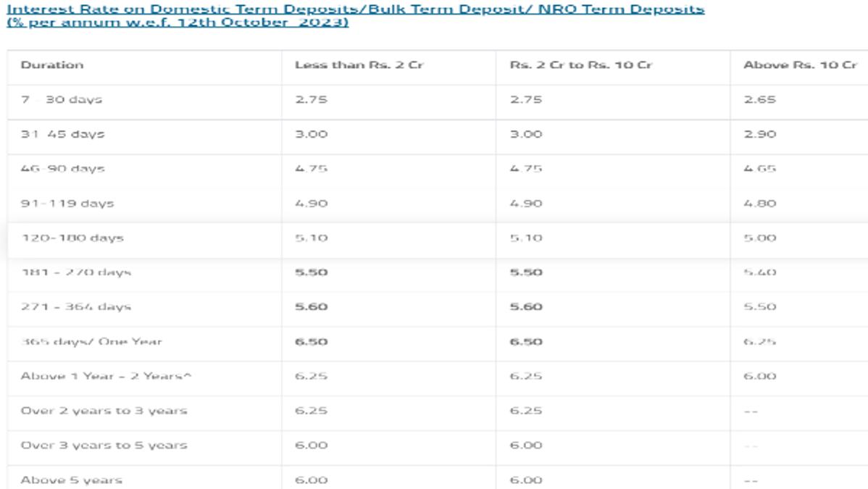Click the Duration column header
The width and height of the screenshot is (868, 489).
(52, 64)
